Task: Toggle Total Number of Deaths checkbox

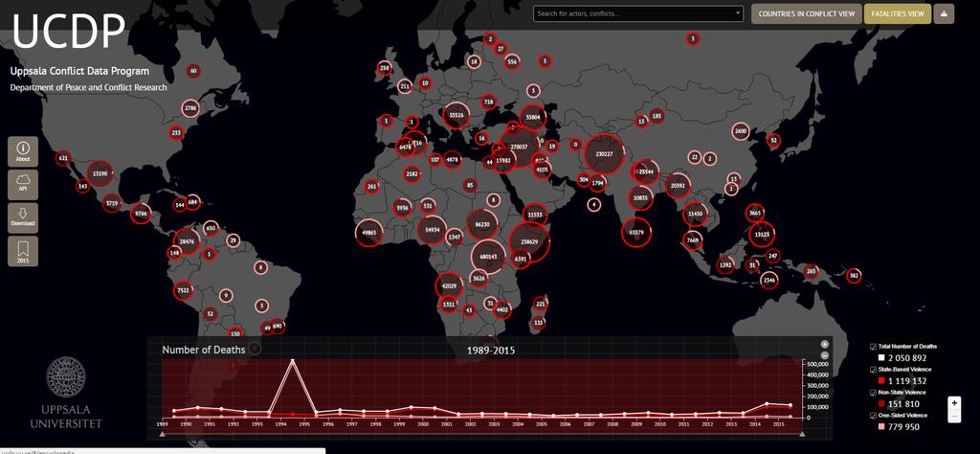Action: point(873,347)
